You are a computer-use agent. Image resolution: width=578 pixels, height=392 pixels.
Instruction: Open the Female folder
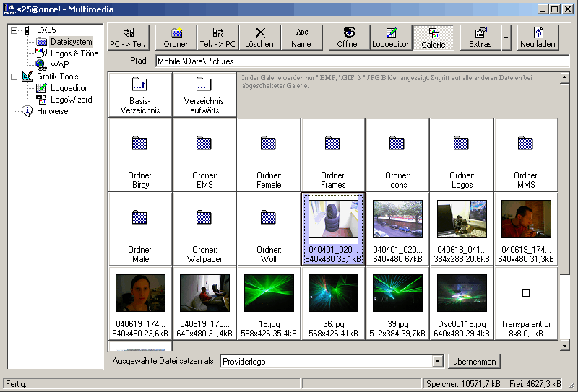pyautogui.click(x=269, y=154)
